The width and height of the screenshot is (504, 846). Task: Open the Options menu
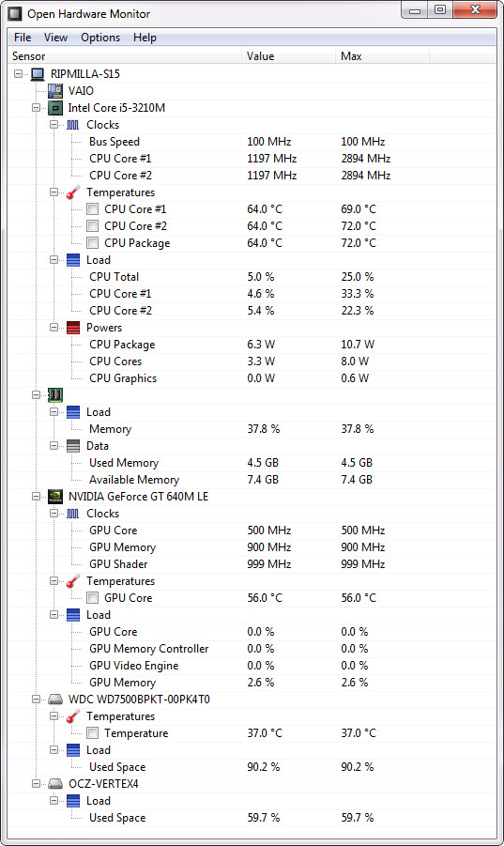point(100,38)
